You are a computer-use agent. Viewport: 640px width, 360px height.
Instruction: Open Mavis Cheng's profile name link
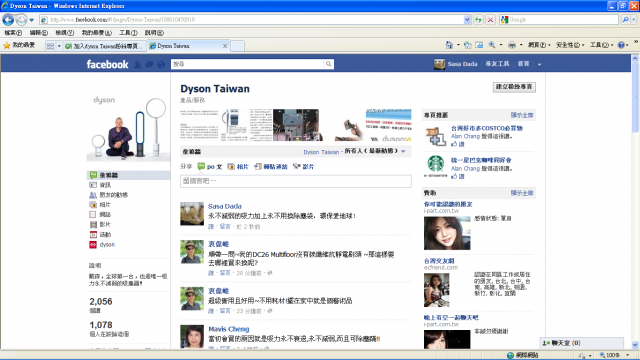pyautogui.click(x=229, y=329)
